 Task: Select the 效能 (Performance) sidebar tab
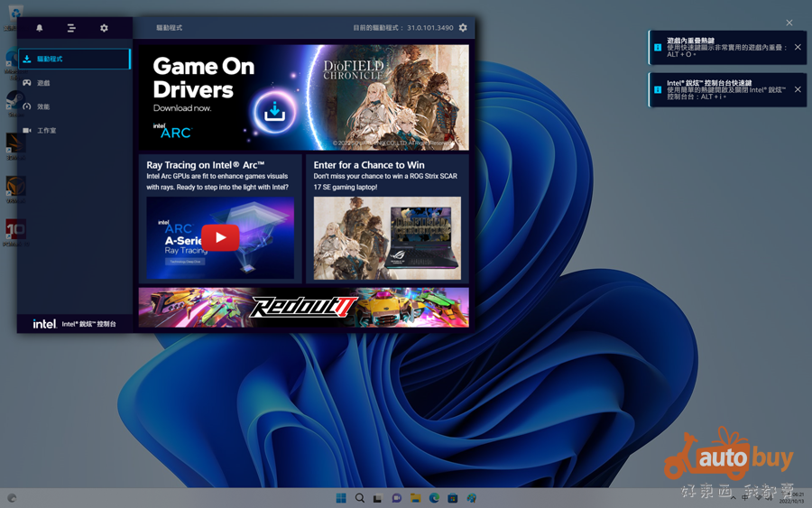pyautogui.click(x=75, y=106)
